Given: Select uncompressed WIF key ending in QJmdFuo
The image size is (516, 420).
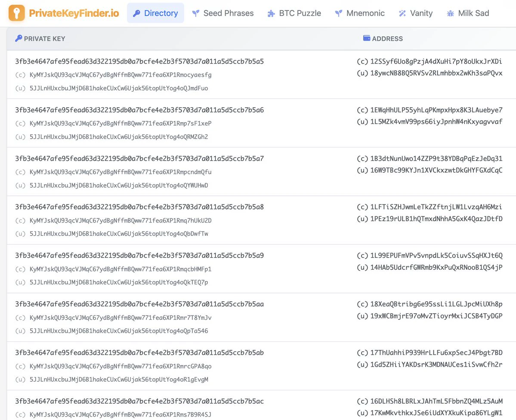Looking at the screenshot, I should click(119, 88).
